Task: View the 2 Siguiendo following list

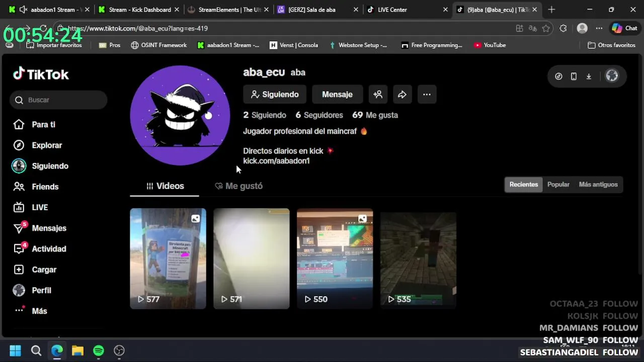Action: pos(265,115)
